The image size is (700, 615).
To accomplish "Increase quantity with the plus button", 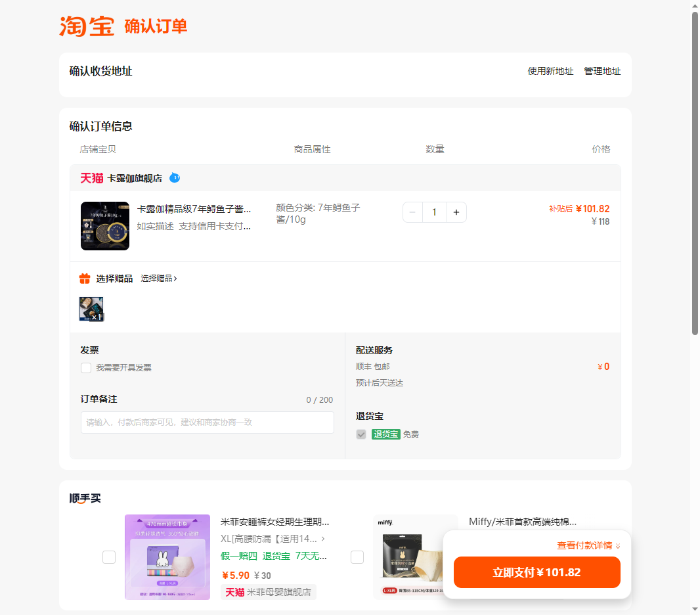I will click(456, 212).
